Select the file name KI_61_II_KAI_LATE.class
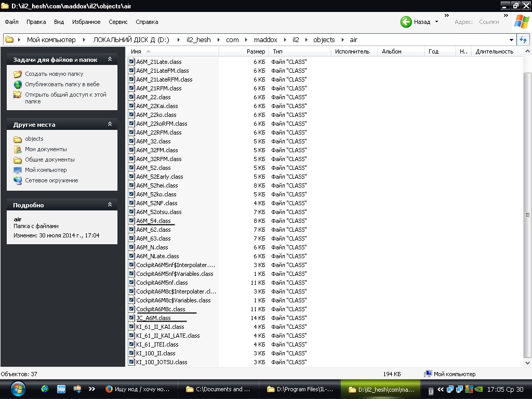The width and height of the screenshot is (532, 399). (168, 336)
